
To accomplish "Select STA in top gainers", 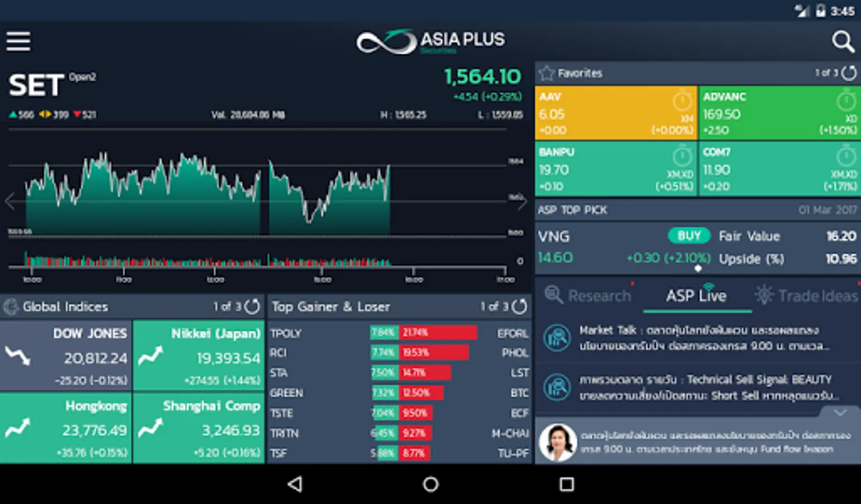I will 279,373.
